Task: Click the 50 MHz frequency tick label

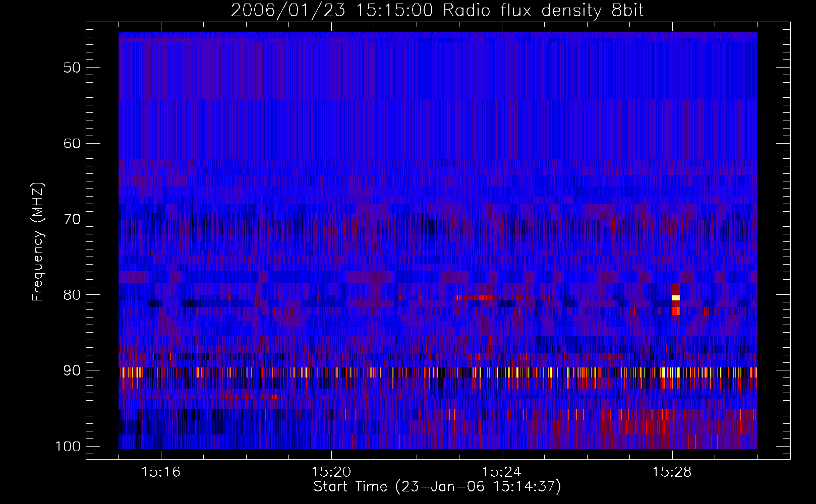Action: (72, 68)
